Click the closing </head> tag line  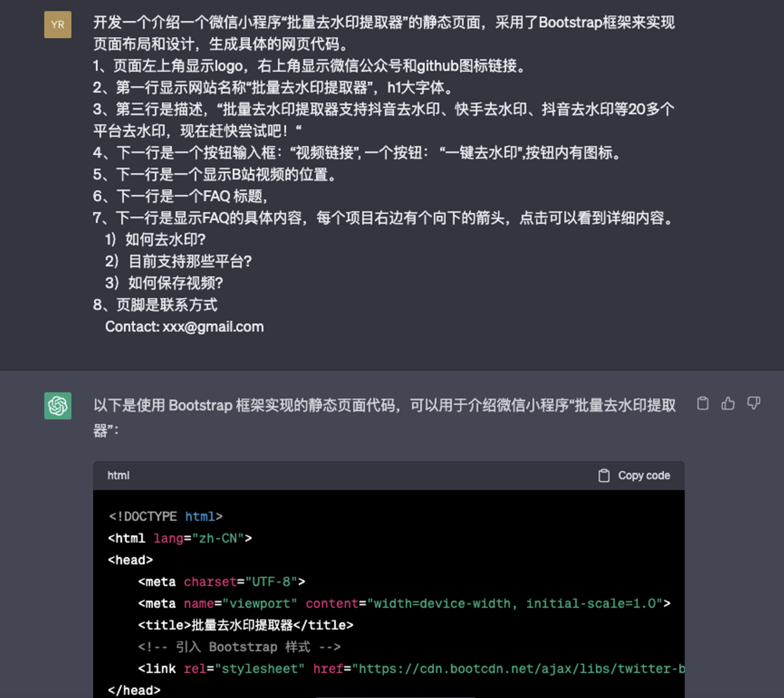pos(134,690)
